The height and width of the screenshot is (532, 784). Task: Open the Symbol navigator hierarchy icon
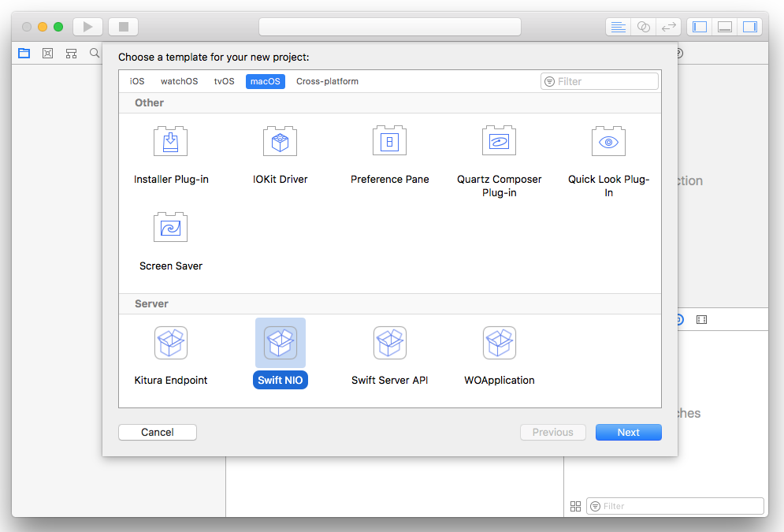click(72, 53)
